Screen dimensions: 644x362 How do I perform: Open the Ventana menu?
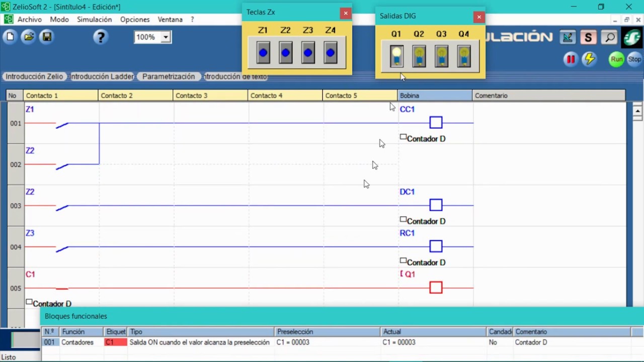click(170, 20)
